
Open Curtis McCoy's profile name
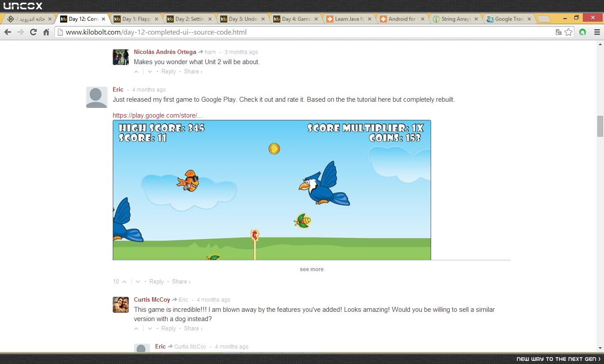[x=152, y=300]
